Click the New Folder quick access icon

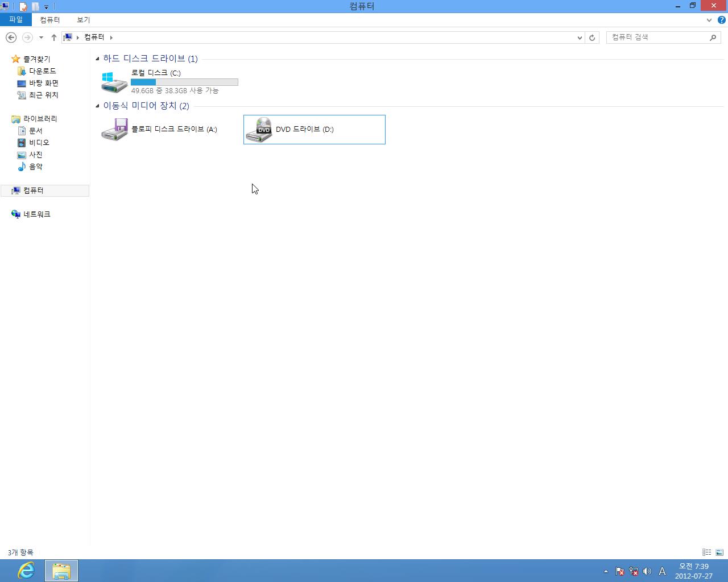click(35, 7)
